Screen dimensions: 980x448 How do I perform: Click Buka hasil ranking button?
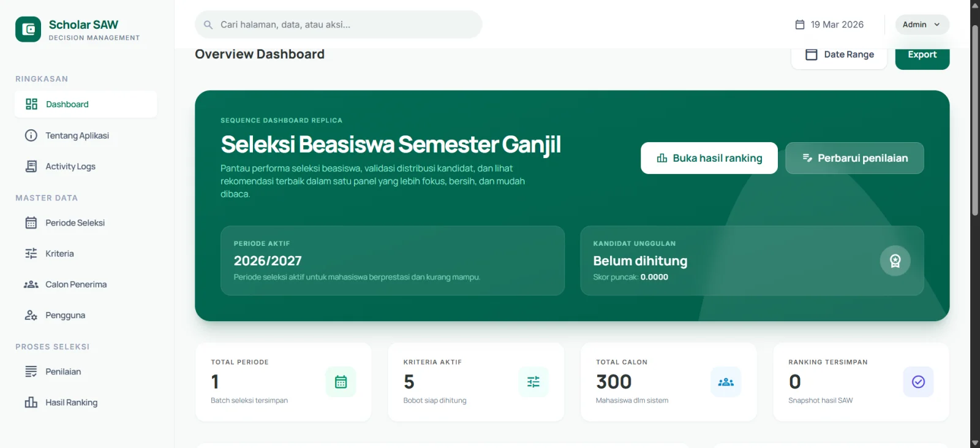point(709,158)
